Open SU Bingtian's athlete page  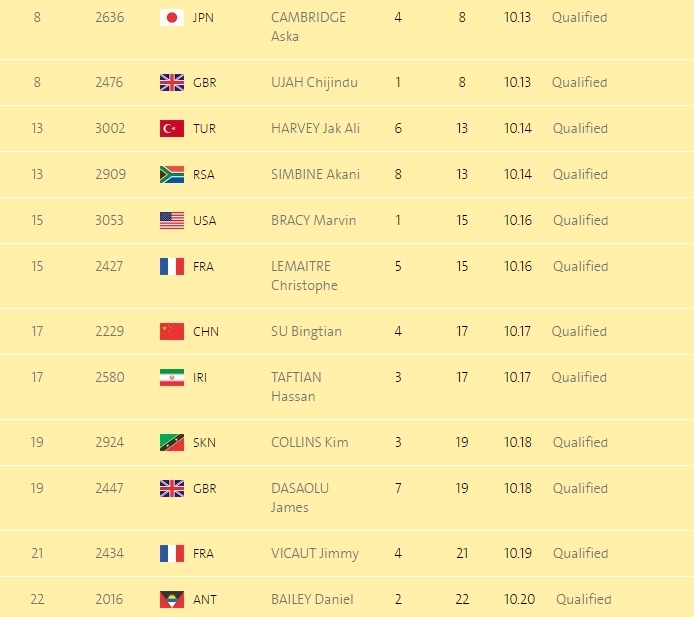pos(306,331)
